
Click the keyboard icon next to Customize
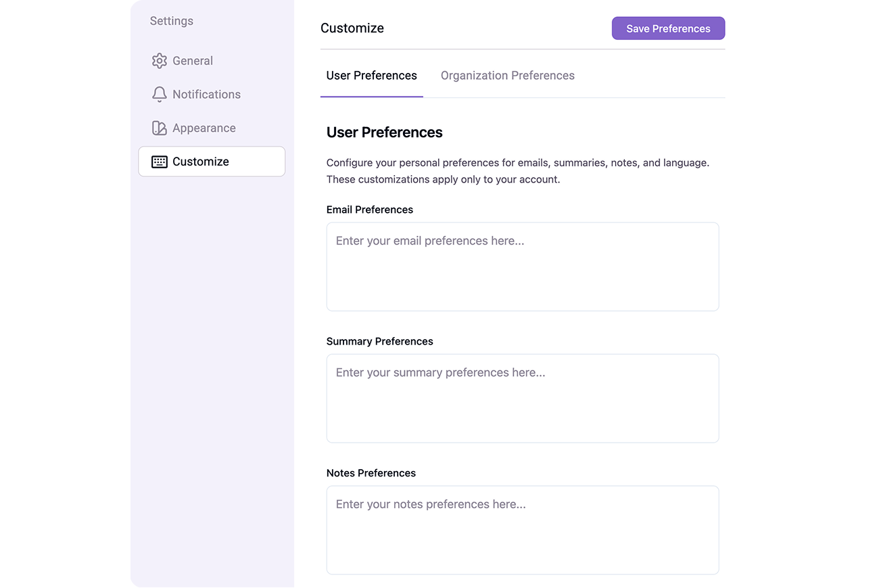coord(160,162)
